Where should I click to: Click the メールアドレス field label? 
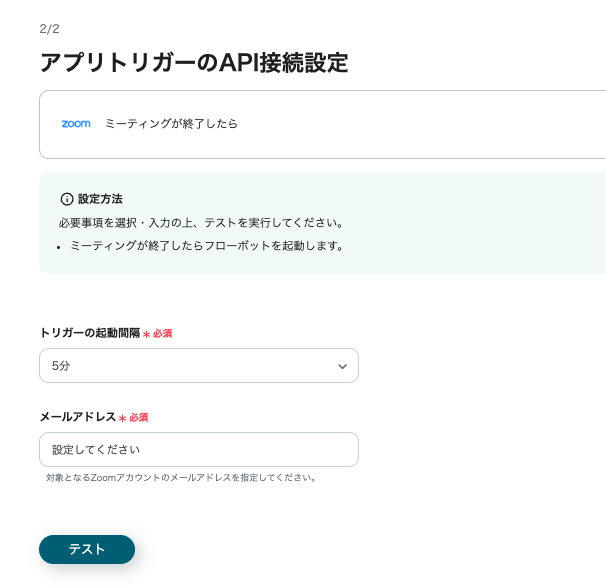point(77,417)
